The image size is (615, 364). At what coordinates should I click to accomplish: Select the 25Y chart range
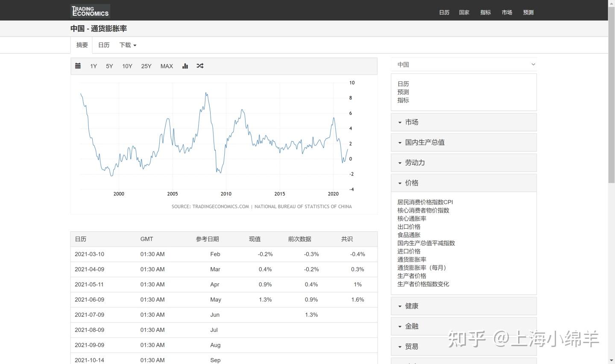(146, 66)
